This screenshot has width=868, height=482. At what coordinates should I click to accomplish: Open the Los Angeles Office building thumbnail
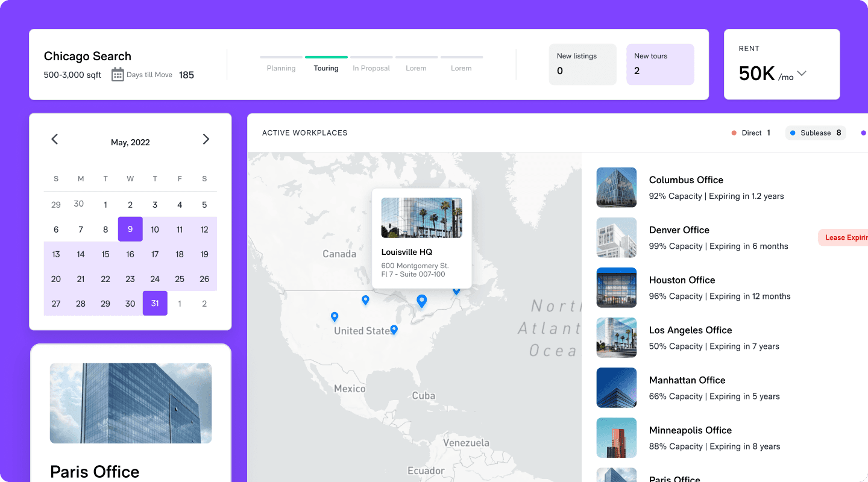point(617,337)
